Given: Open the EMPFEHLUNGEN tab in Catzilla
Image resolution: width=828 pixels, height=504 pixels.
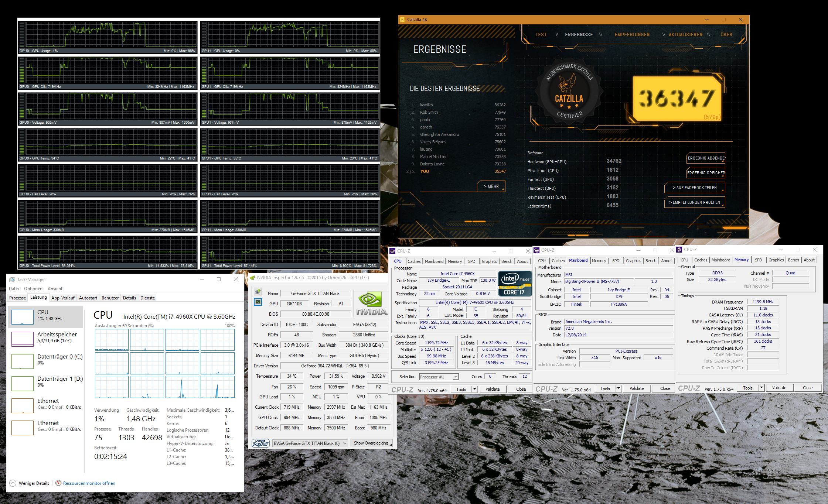Looking at the screenshot, I should (632, 35).
